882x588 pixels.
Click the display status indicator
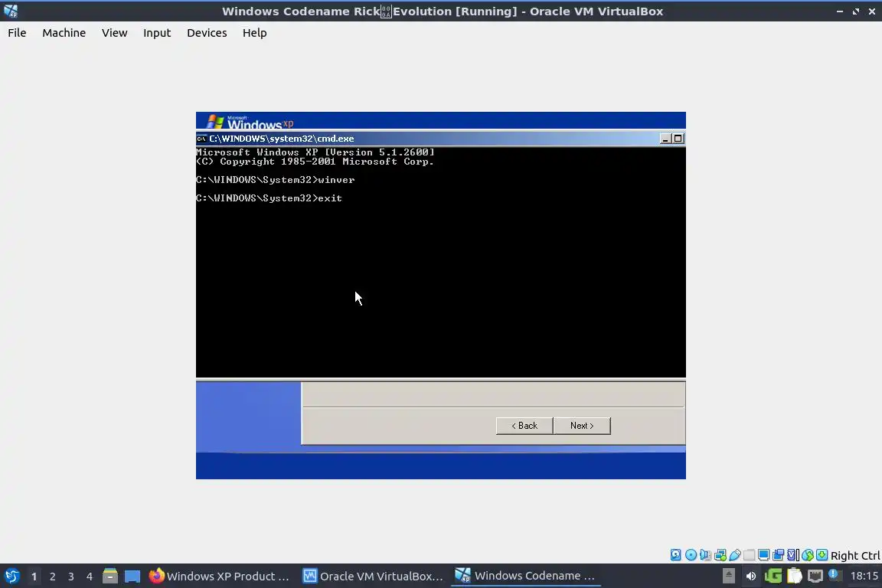(763, 555)
